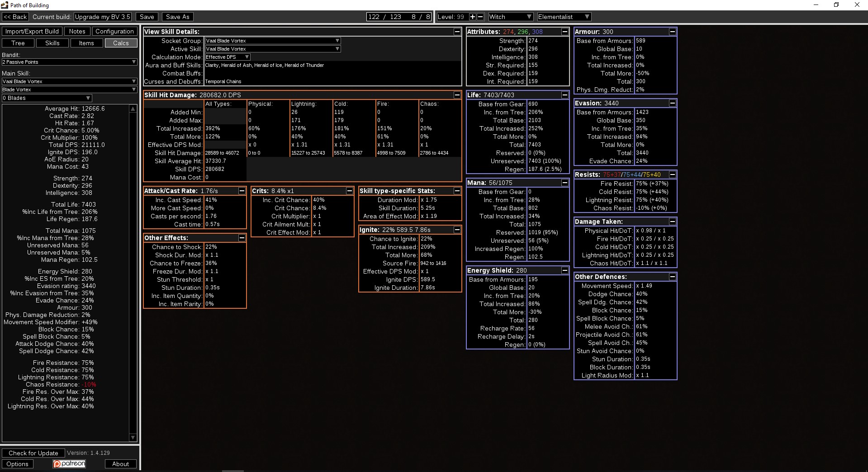Open the Configuration tab

click(114, 31)
